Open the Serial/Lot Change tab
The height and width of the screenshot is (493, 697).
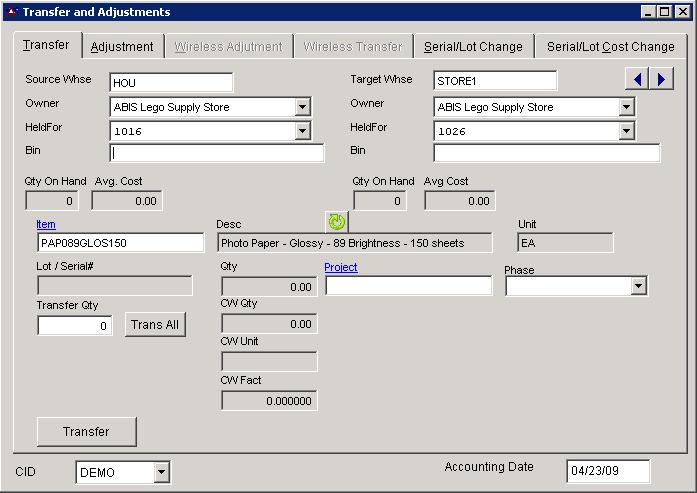473,46
